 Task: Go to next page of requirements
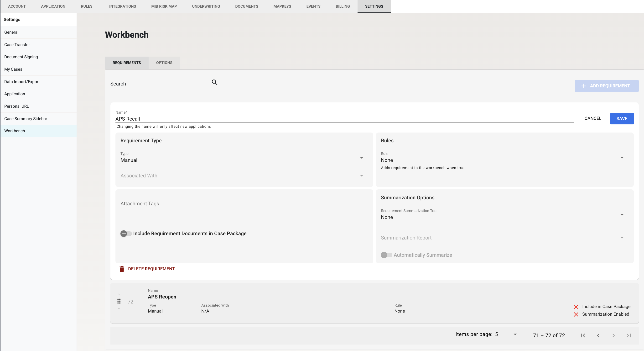613,335
